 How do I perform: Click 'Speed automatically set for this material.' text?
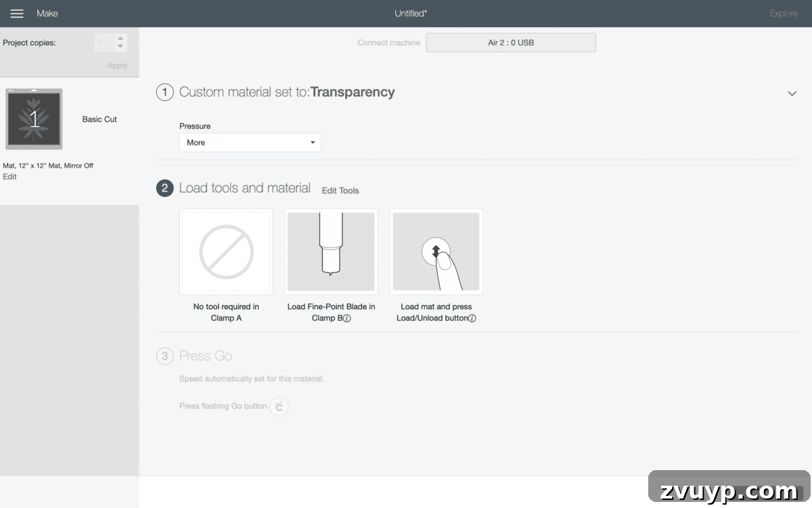252,379
